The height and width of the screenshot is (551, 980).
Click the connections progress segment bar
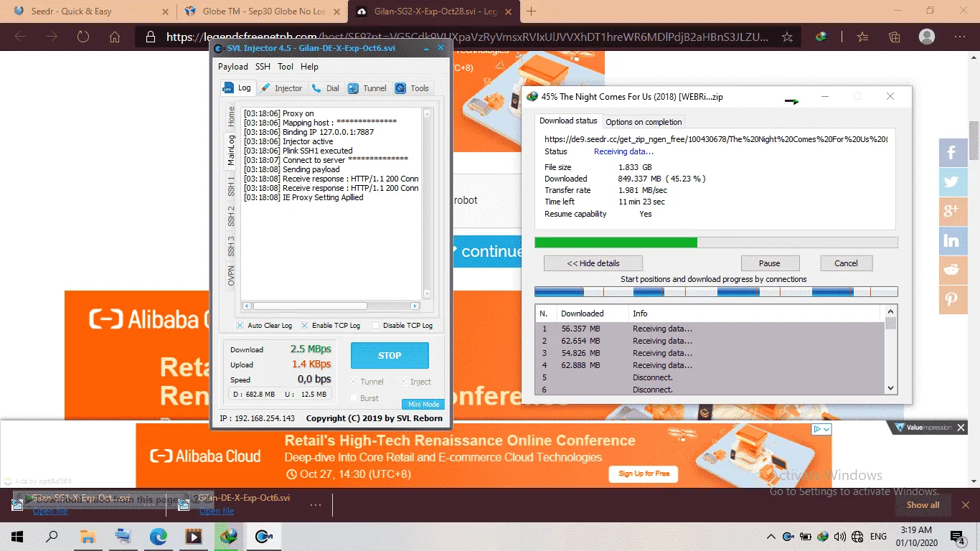716,291
